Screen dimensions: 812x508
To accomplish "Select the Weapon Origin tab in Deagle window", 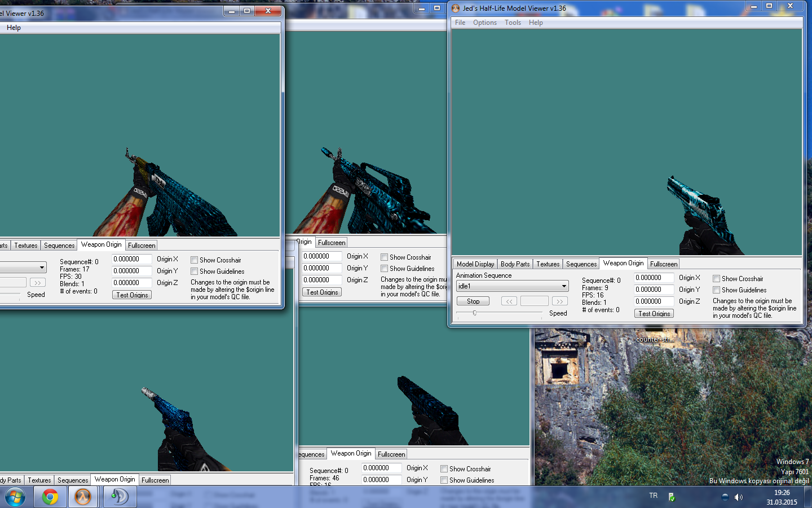I will 623,263.
